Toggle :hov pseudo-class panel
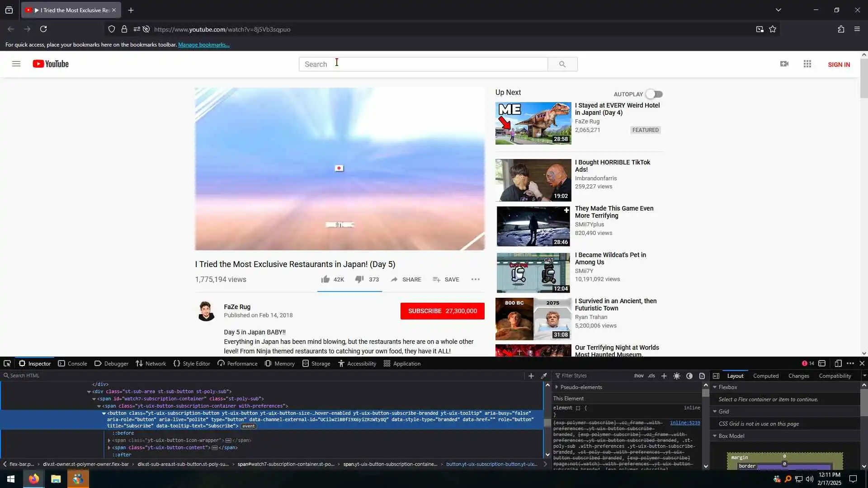 tap(638, 376)
